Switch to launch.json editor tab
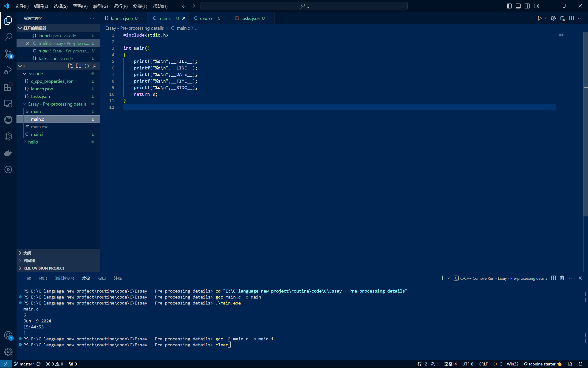 point(123,18)
